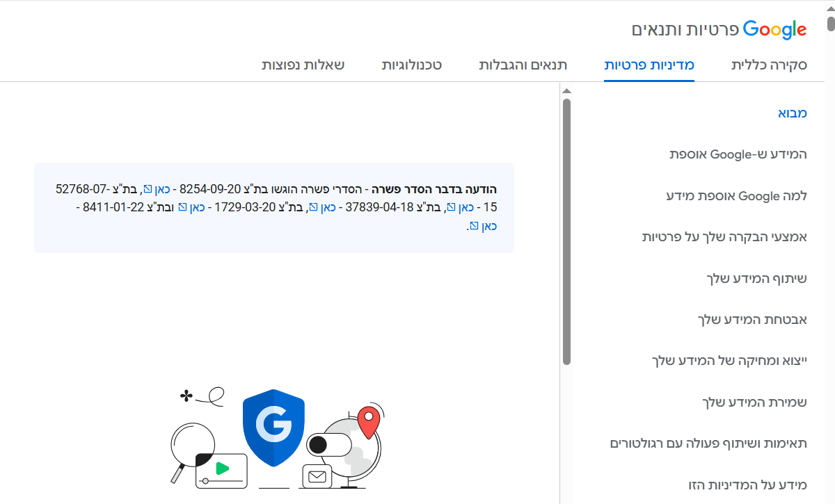This screenshot has height=504, width=835.
Task: Open אמצעי הבקרה שלך על פרטיות
Action: pyautogui.click(x=724, y=237)
